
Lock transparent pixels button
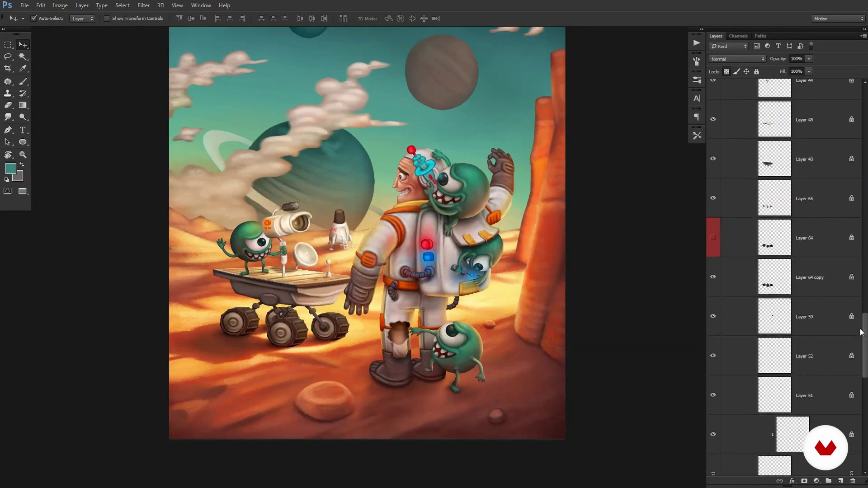point(726,71)
